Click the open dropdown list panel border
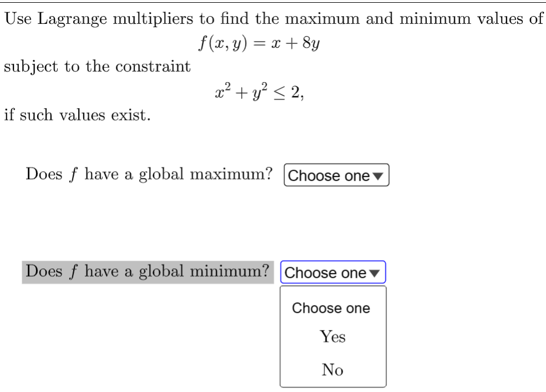The height and width of the screenshot is (392, 546). tap(280, 335)
